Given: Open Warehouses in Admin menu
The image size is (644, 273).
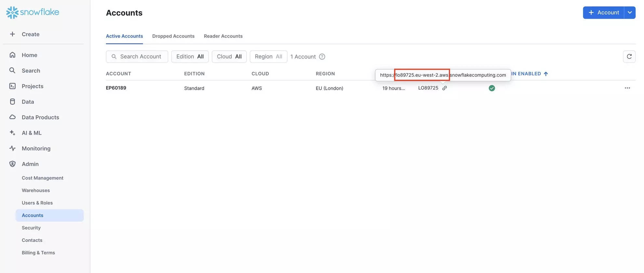Looking at the screenshot, I should [36, 190].
